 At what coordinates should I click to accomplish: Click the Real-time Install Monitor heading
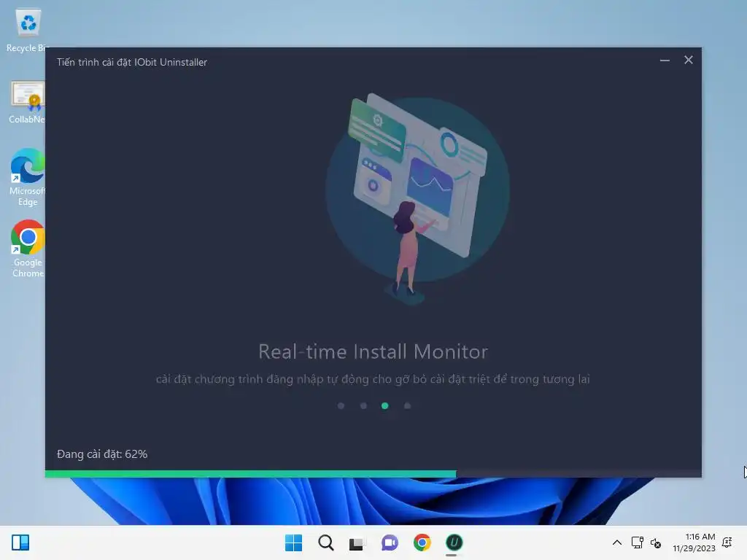click(x=373, y=352)
